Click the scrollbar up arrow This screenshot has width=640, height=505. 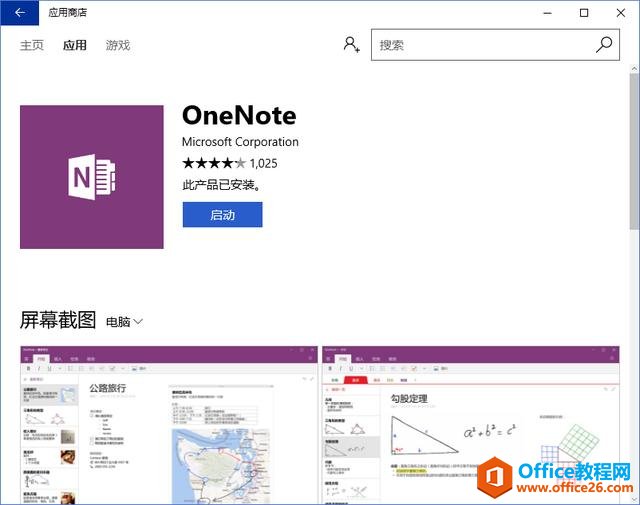pos(634,69)
